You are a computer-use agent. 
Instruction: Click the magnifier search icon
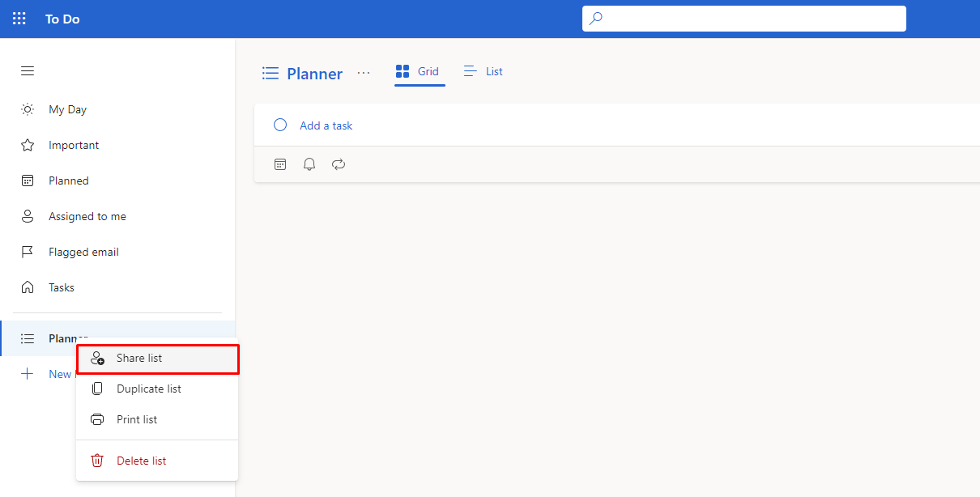pyautogui.click(x=596, y=19)
